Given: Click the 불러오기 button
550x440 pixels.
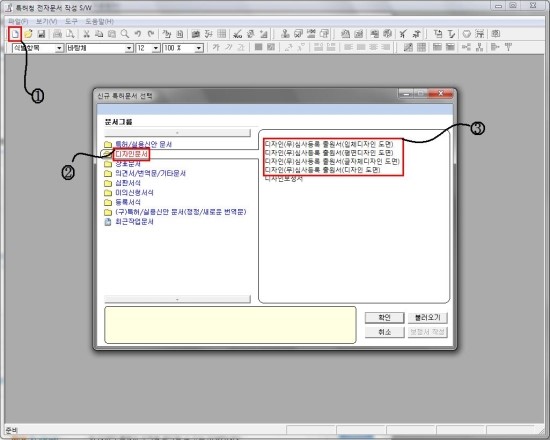Looking at the screenshot, I should pos(428,318).
